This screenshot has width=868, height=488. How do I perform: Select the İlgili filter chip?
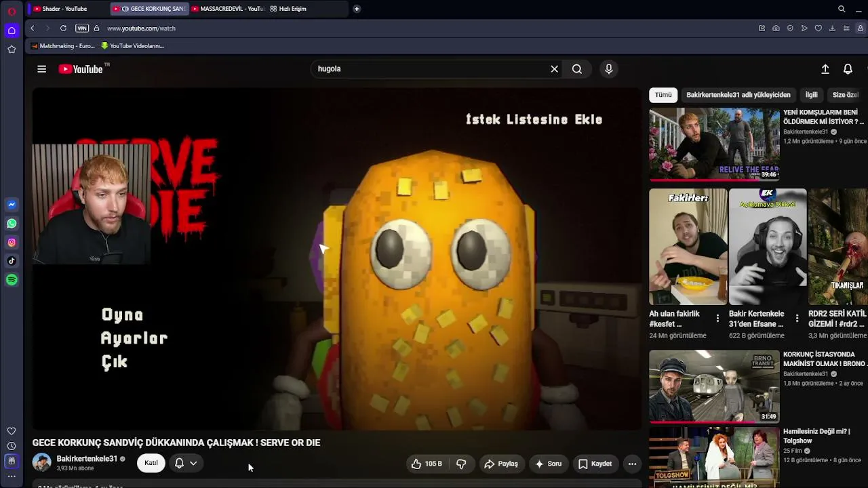(811, 95)
